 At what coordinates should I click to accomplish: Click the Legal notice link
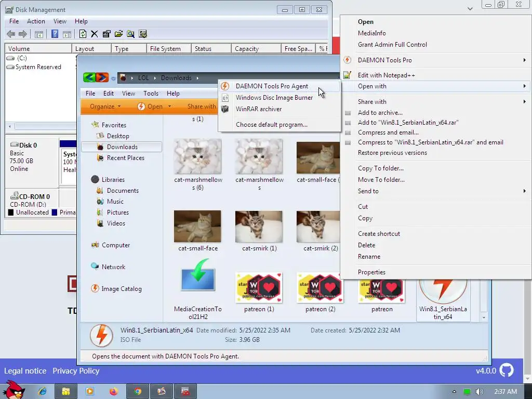(x=25, y=371)
